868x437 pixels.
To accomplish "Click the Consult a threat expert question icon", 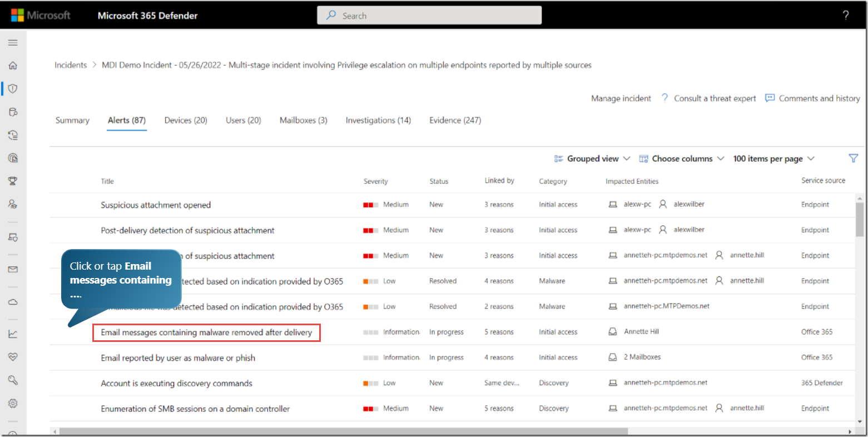I will (x=665, y=98).
